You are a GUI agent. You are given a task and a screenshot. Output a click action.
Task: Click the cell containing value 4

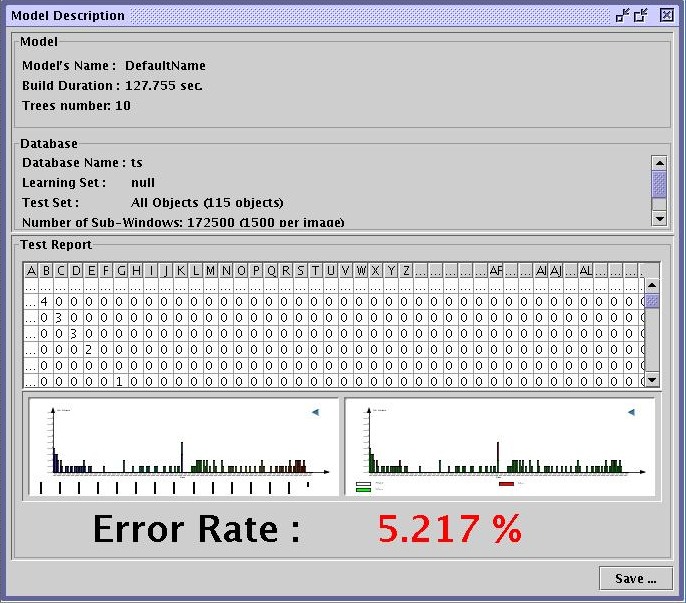click(44, 301)
